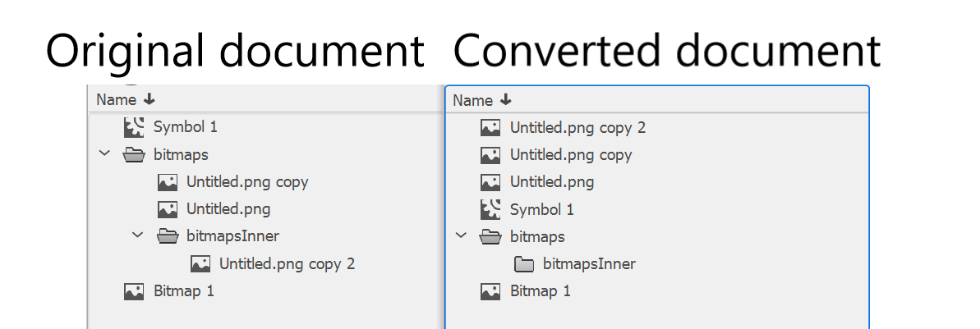Collapse bitmaps folder in converted document
This screenshot has height=329, width=980.
click(x=461, y=236)
